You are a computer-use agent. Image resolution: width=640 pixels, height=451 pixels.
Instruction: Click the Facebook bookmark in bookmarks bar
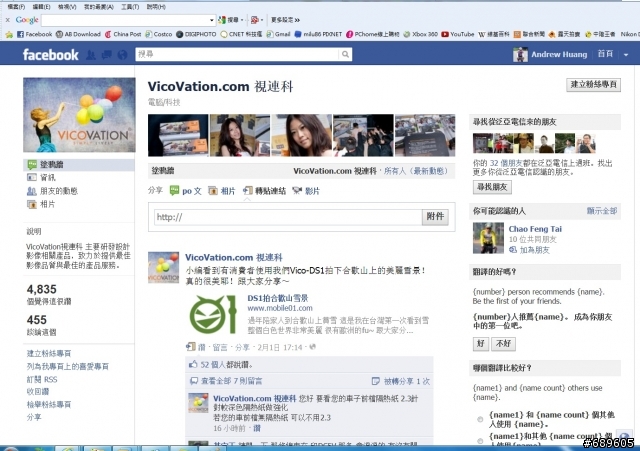(35, 34)
